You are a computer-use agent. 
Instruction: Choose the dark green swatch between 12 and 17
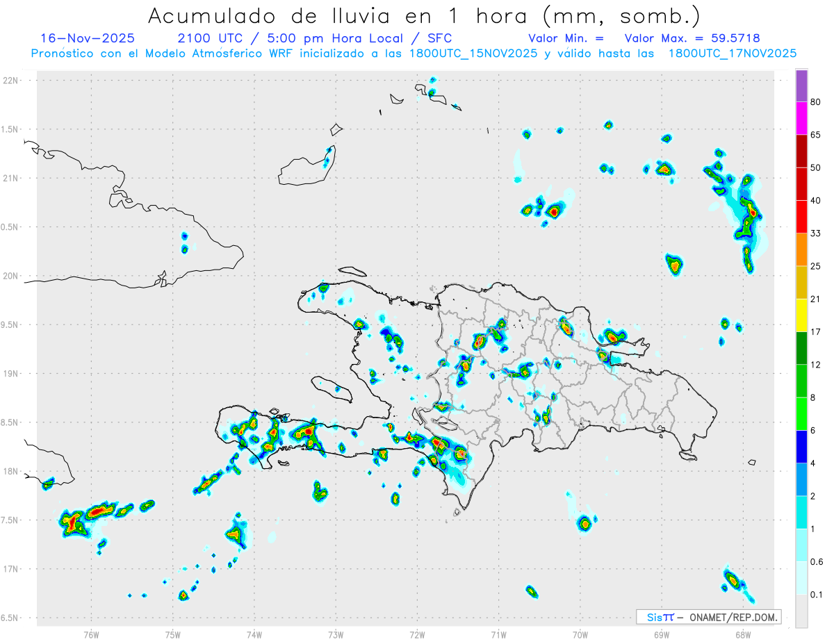tap(801, 348)
